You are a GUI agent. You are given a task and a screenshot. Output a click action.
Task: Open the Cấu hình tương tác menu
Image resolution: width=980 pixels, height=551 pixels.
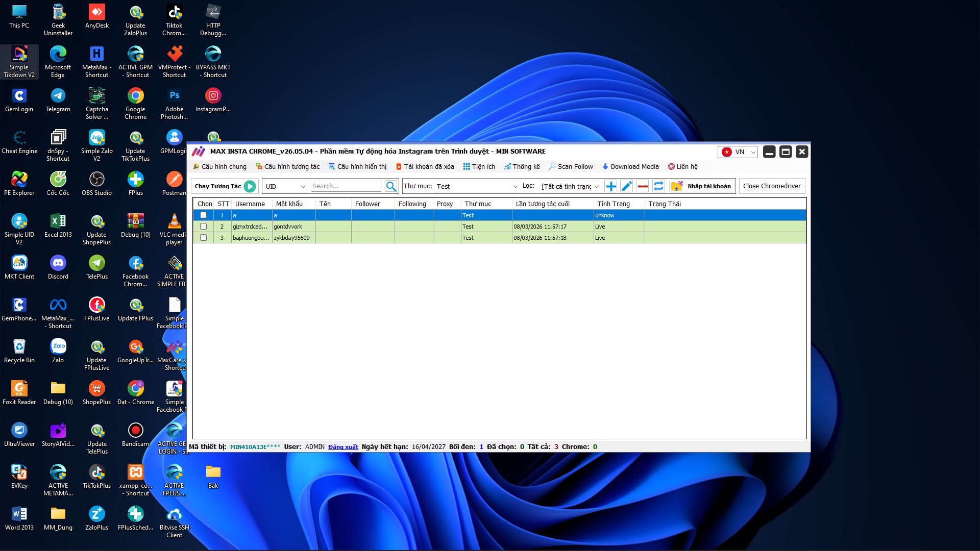(x=288, y=167)
